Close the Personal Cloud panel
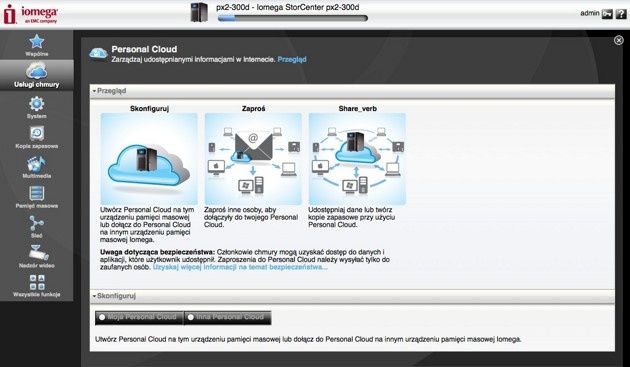 [x=618, y=40]
